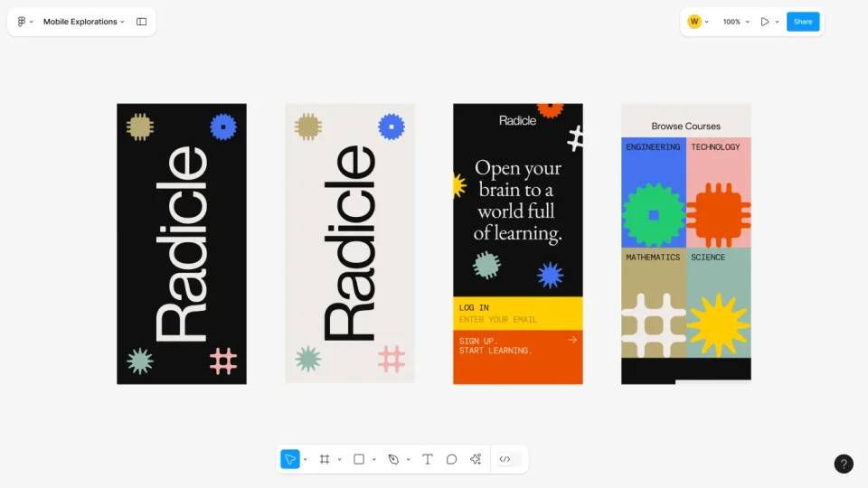Select the Text tool
Screen dimensions: 868x488
coord(428,459)
